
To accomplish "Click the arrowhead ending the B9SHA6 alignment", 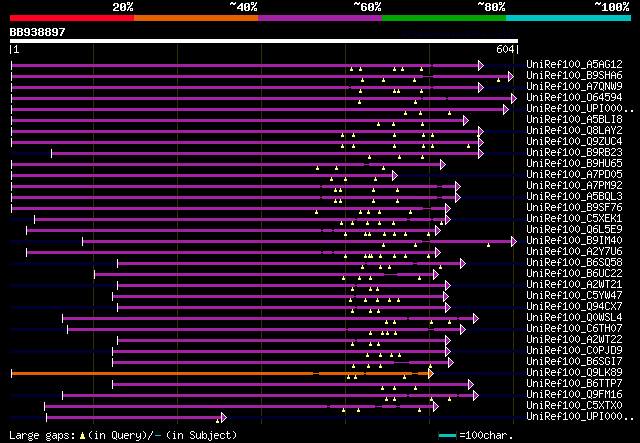I will tap(511, 76).
